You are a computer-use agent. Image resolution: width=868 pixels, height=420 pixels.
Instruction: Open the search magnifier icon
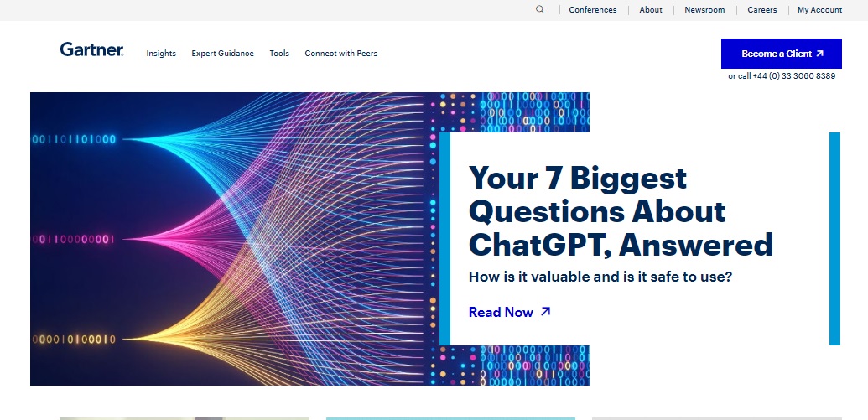pyautogui.click(x=540, y=9)
